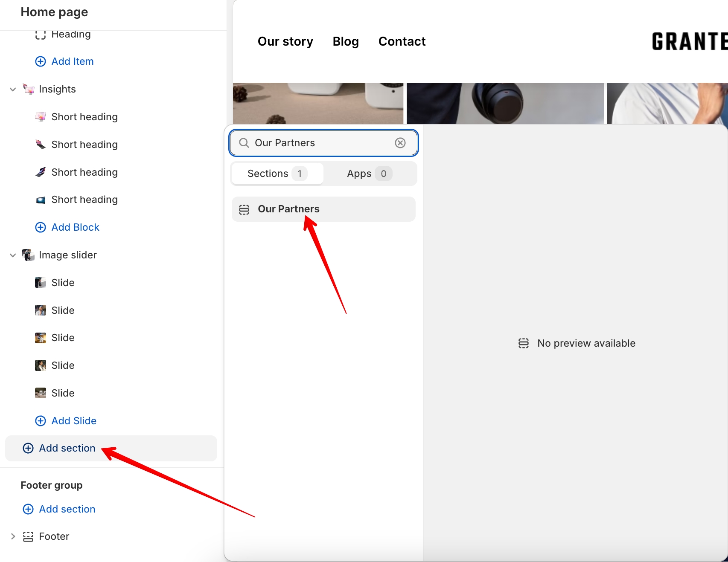The width and height of the screenshot is (728, 562).
Task: Collapse the Insights section
Action: pyautogui.click(x=13, y=89)
